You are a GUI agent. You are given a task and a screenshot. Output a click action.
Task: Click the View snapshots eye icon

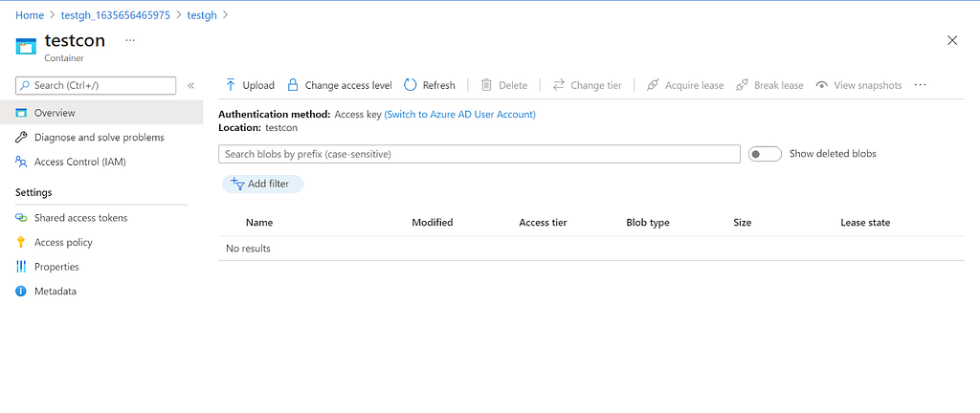tap(822, 85)
